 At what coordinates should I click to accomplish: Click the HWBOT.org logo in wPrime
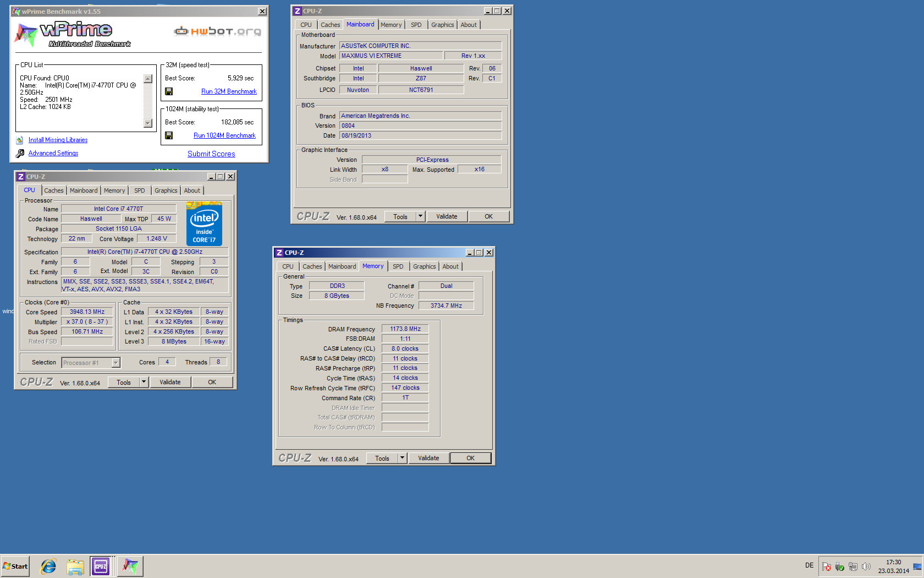point(217,31)
